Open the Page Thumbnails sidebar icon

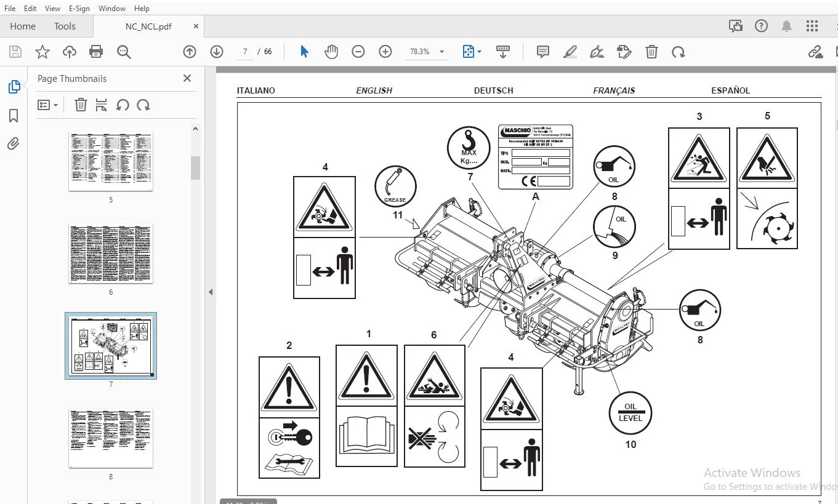(x=14, y=87)
